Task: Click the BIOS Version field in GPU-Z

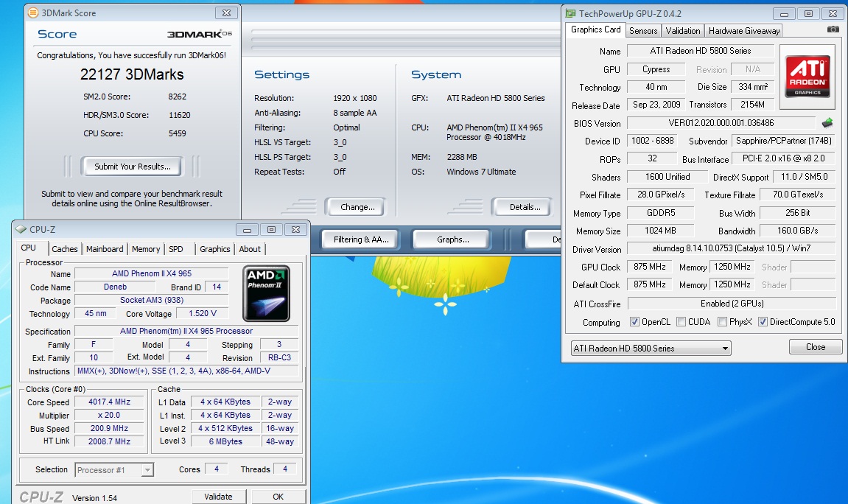Action: 721,123
